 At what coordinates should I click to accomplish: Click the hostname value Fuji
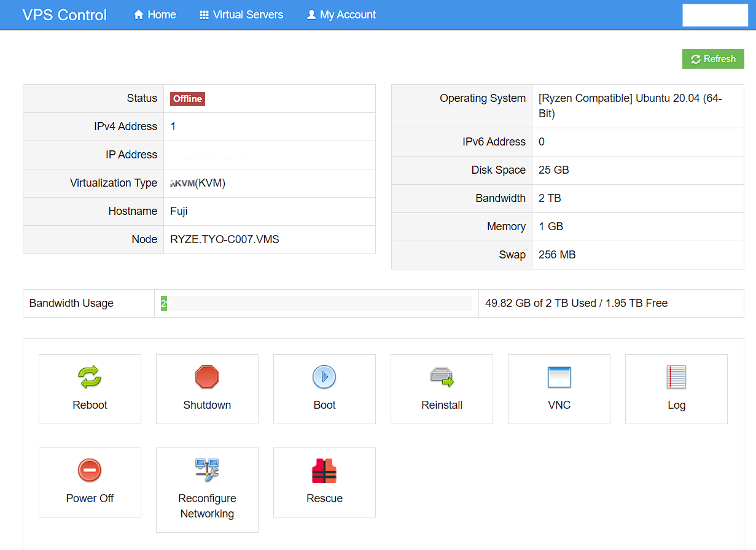point(179,211)
